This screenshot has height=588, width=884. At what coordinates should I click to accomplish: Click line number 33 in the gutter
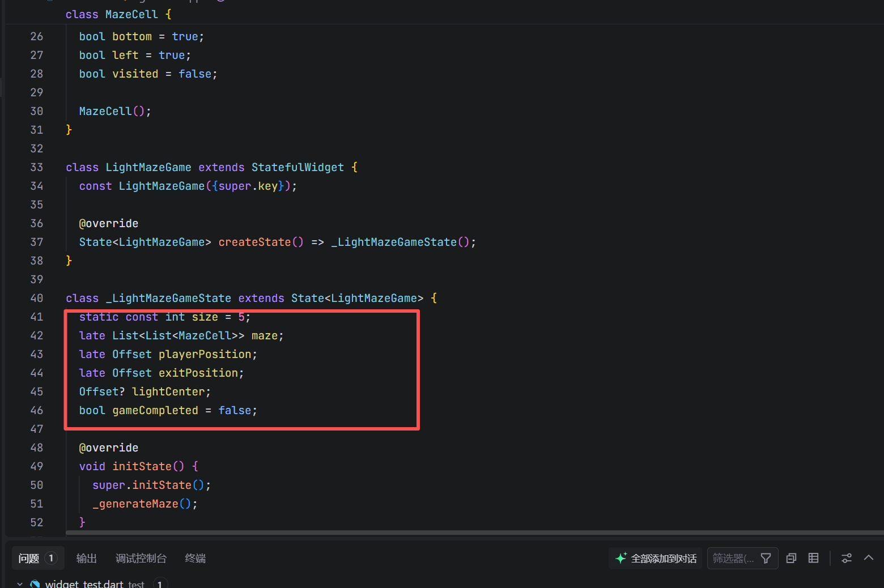[x=37, y=167]
